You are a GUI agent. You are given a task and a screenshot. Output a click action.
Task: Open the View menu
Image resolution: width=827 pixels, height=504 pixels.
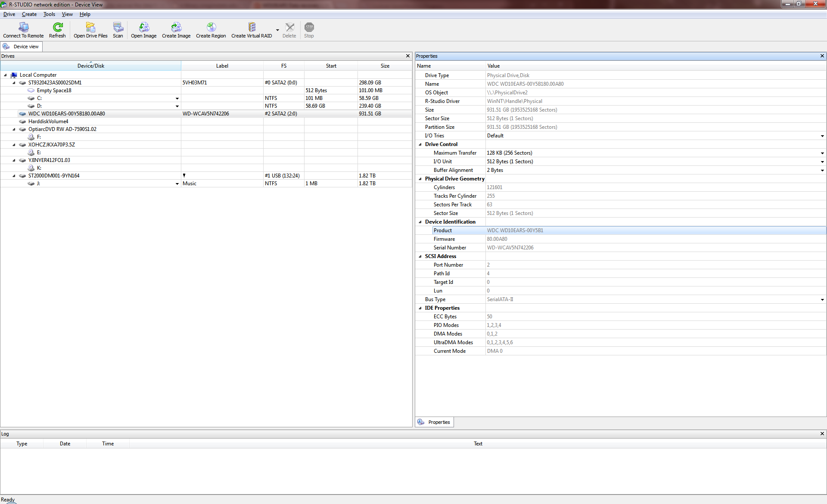point(67,14)
